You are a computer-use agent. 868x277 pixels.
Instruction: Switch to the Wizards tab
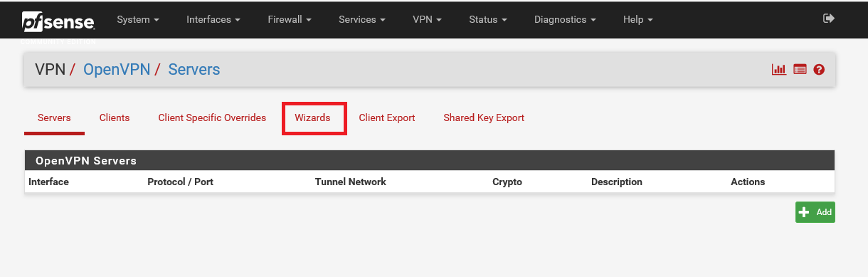(x=313, y=117)
